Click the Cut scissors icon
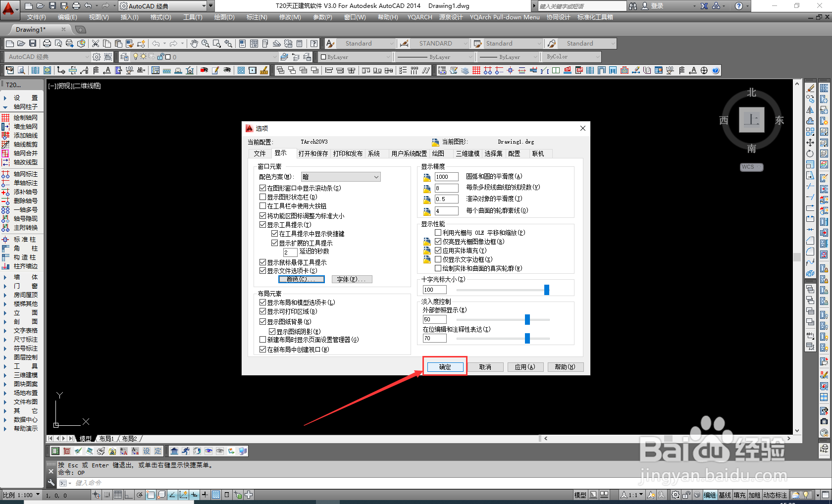Screen dimensions: 832x504 (x=96, y=44)
